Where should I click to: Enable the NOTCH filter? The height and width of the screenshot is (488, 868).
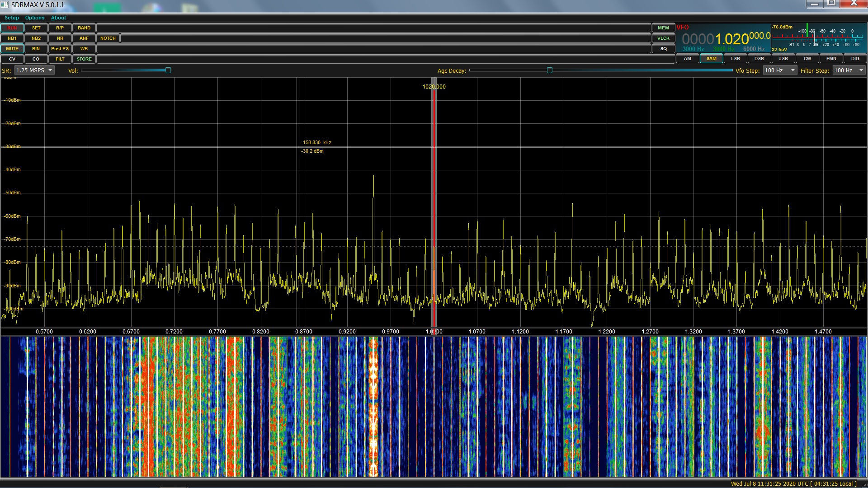click(108, 38)
